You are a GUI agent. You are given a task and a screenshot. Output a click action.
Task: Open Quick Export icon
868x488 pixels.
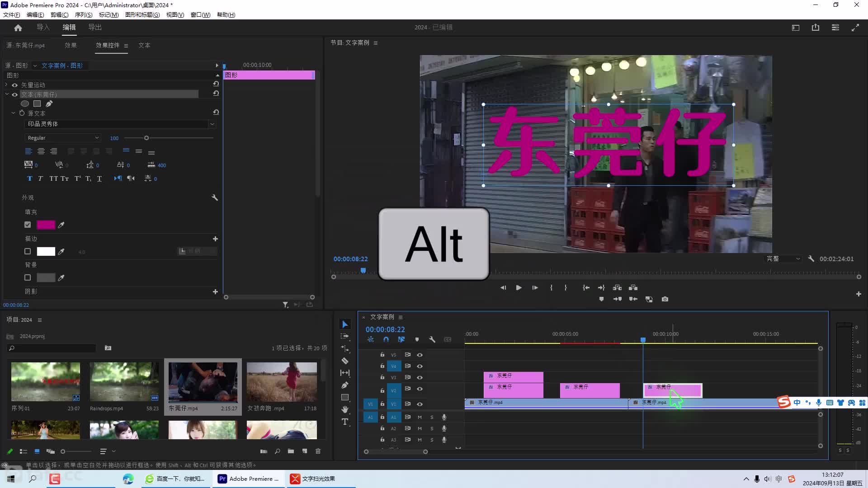coord(816,28)
